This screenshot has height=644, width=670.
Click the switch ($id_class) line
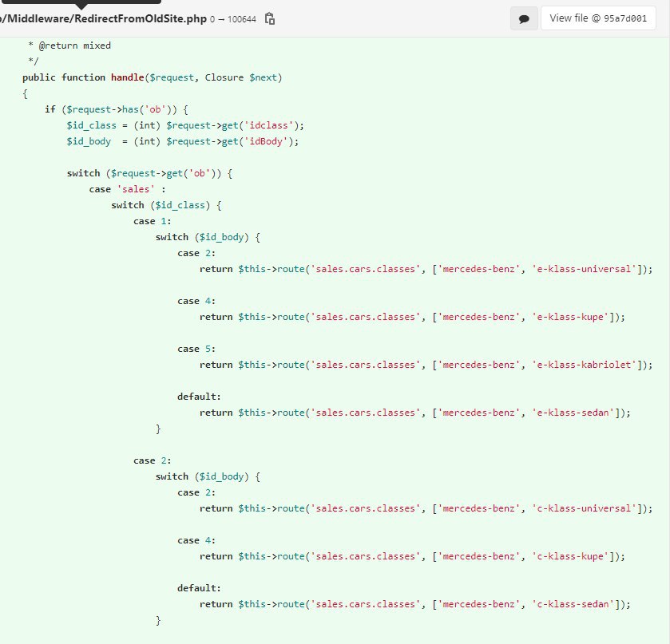166,205
